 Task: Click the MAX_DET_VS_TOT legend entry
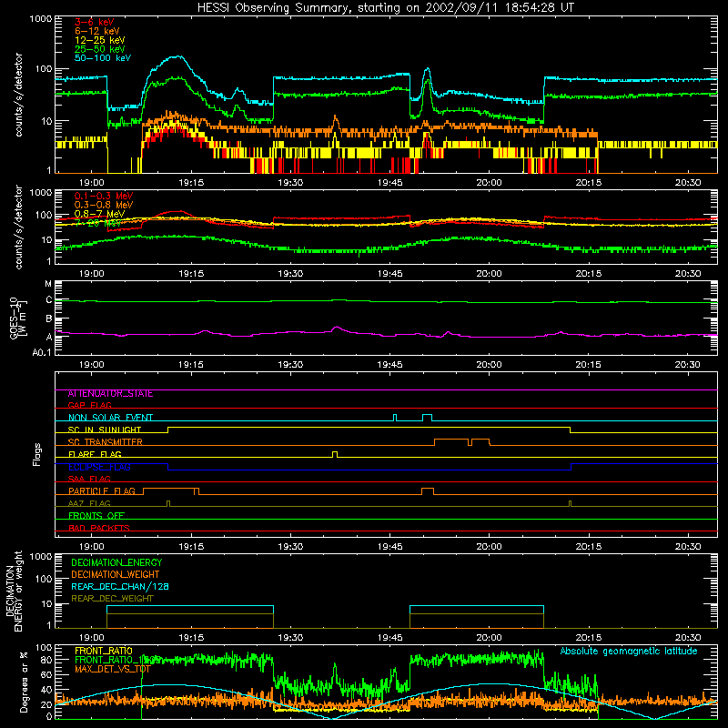click(x=113, y=669)
